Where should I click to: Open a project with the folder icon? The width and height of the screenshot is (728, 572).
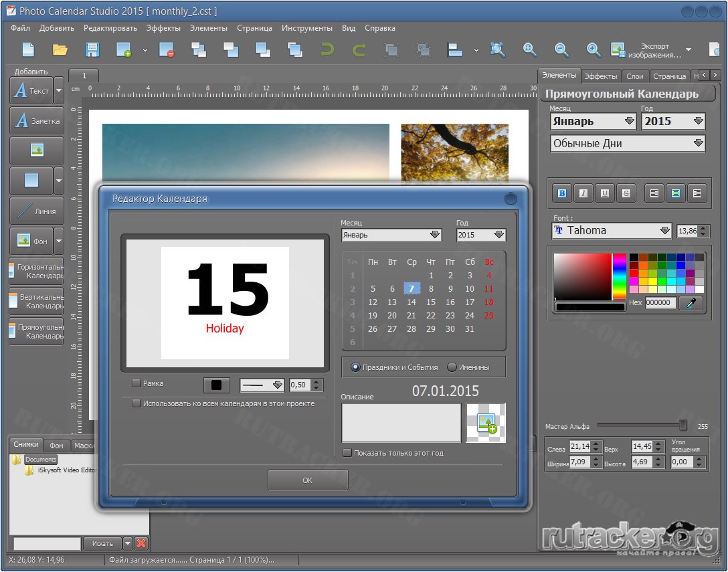pos(60,50)
